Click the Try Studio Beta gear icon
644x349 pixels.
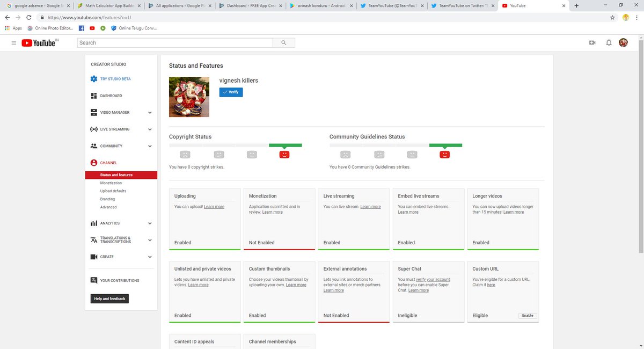(x=94, y=79)
